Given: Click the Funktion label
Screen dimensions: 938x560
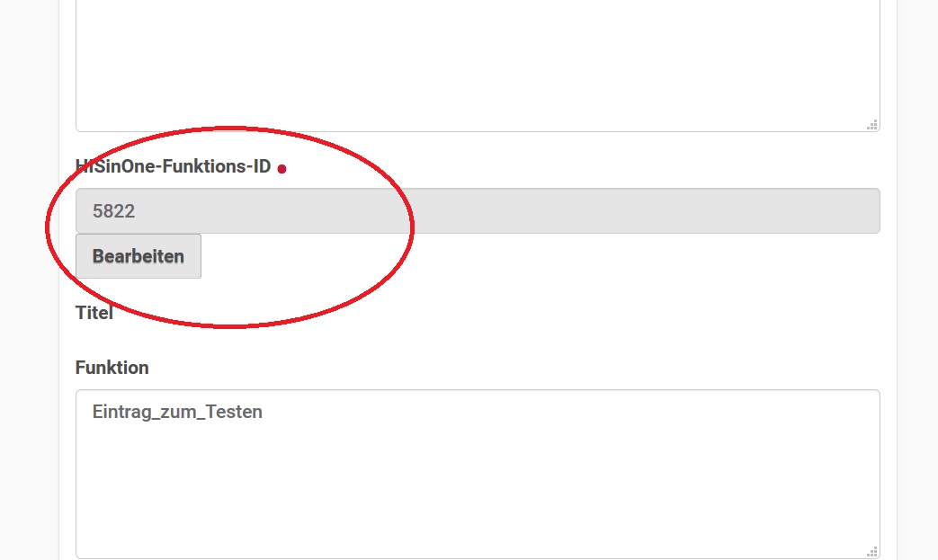Looking at the screenshot, I should click(x=112, y=368).
